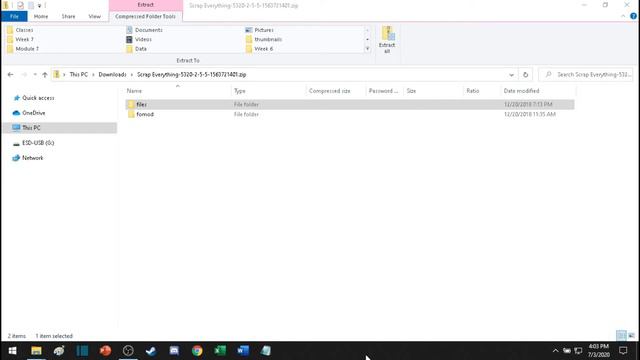Sort by the Ratio column
This screenshot has height=360, width=640.
coord(473,91)
